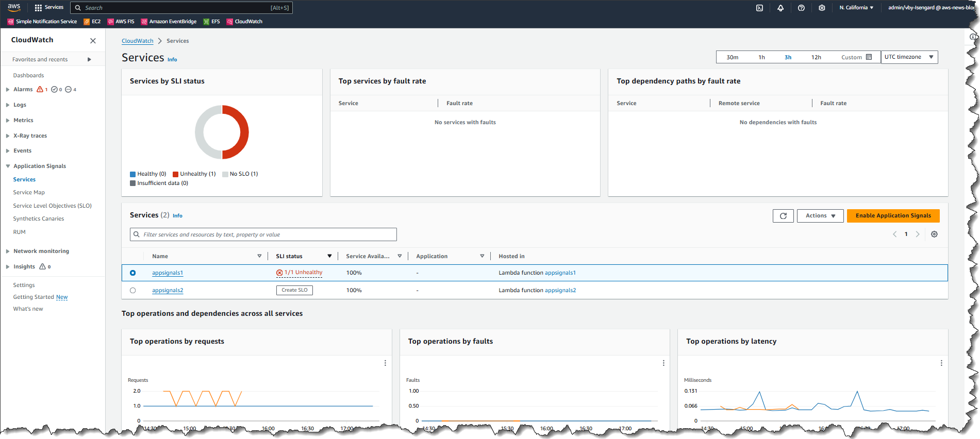Image resolution: width=980 pixels, height=439 pixels.
Task: Launch the CloudShell terminal icon
Action: 759,8
